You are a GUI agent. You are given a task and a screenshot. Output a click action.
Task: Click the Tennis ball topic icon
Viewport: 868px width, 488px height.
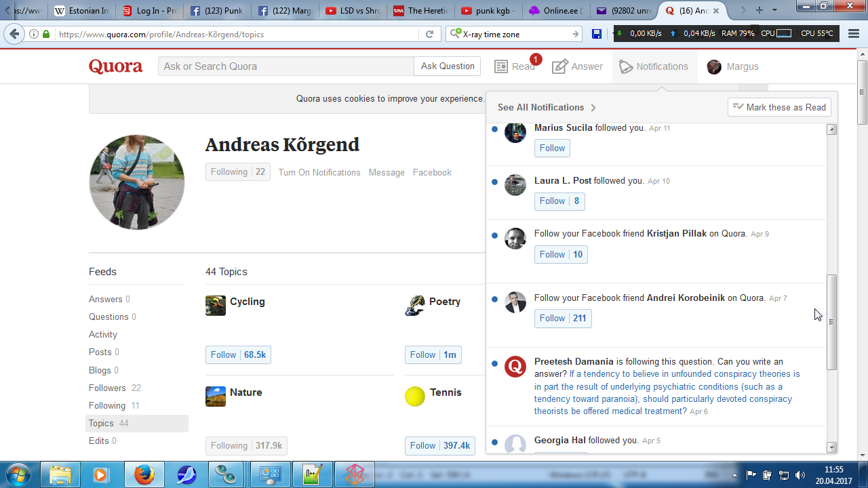(415, 396)
